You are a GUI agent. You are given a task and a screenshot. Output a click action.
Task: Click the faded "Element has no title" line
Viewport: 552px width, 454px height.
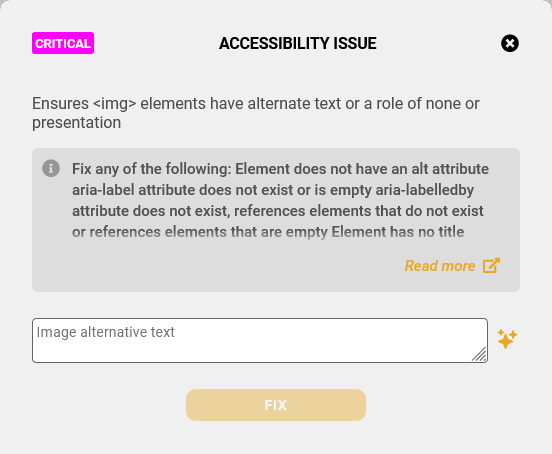click(398, 232)
